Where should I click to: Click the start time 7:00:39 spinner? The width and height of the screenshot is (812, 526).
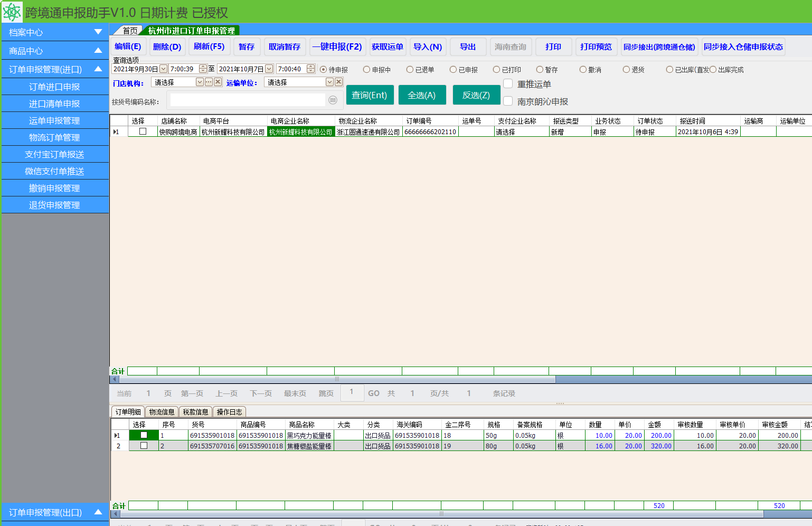(x=203, y=69)
